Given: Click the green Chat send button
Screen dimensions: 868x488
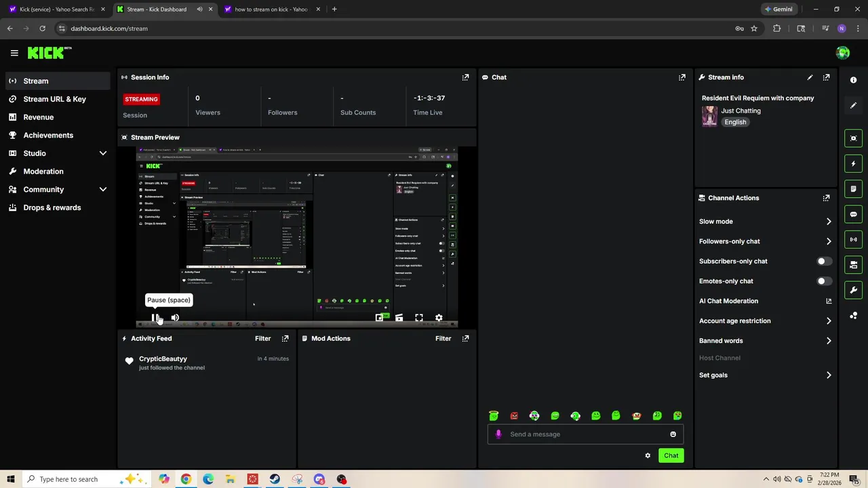Looking at the screenshot, I should (x=671, y=455).
